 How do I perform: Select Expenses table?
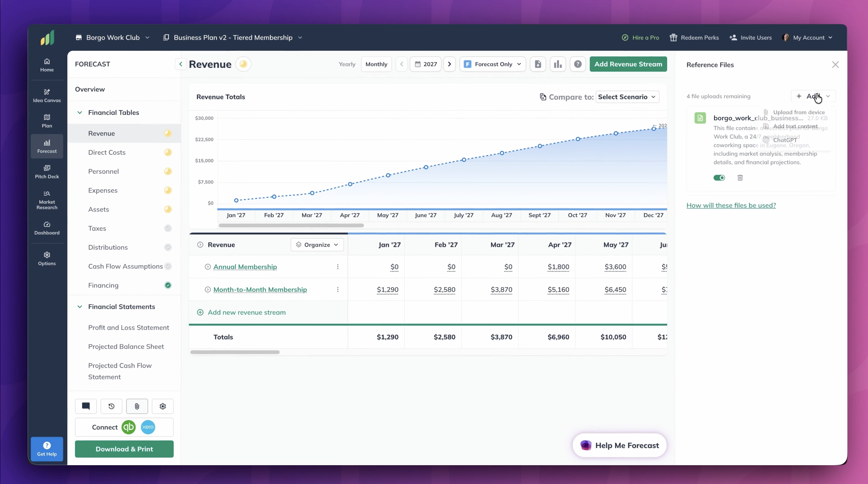pyautogui.click(x=124, y=190)
